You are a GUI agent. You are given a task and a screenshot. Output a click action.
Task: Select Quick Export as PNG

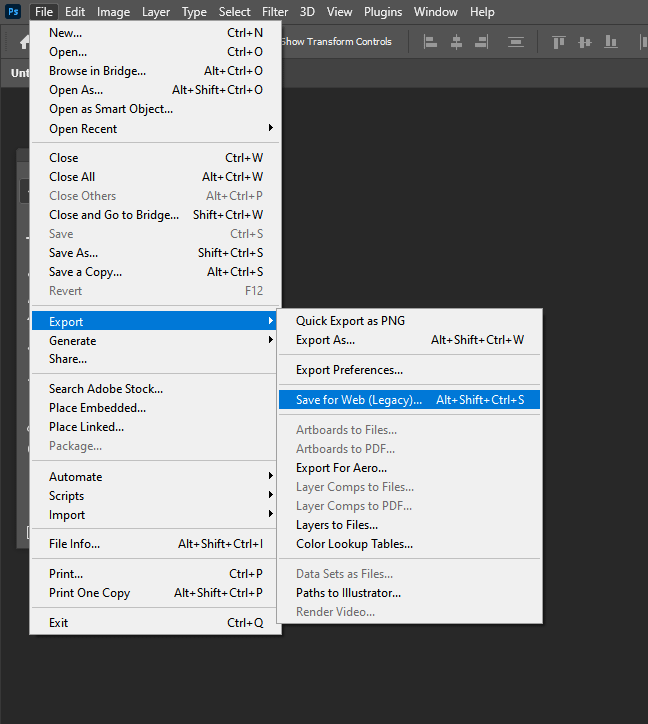(409, 320)
